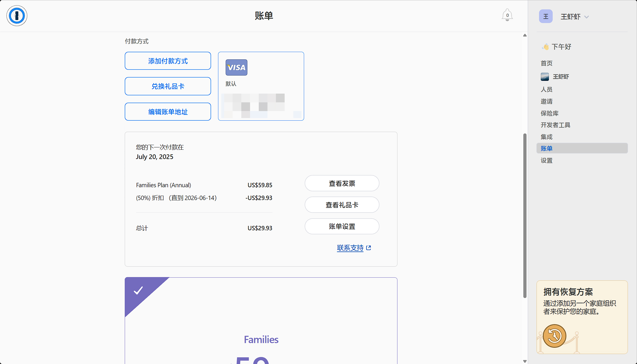Click the VISA card logo
Screen dimensions: 637x364
coord(236,67)
